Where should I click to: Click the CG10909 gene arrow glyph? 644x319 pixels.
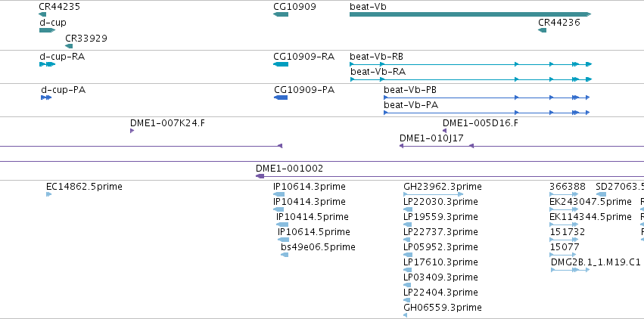click(281, 14)
